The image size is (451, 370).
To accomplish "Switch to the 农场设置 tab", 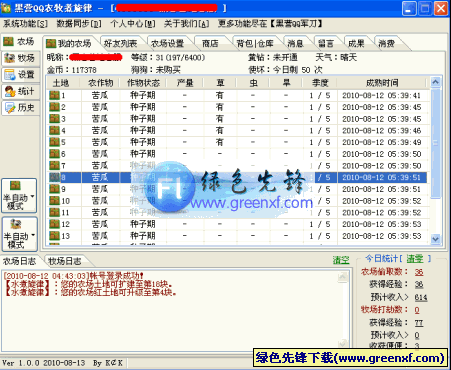I will pyautogui.click(x=167, y=43).
